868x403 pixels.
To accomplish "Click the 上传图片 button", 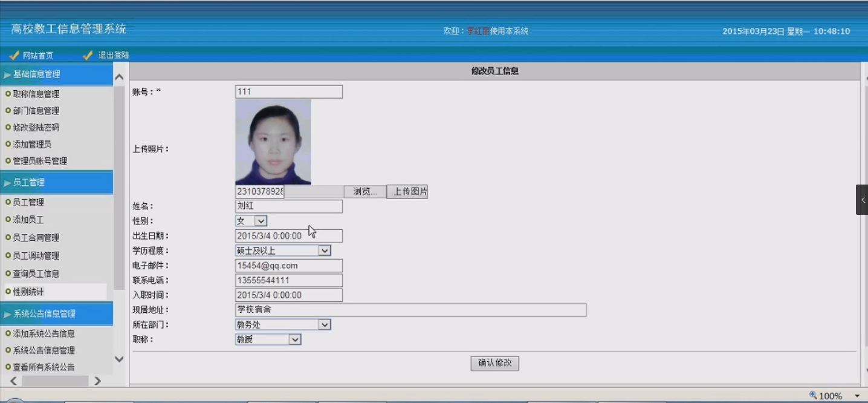I will pos(407,192).
